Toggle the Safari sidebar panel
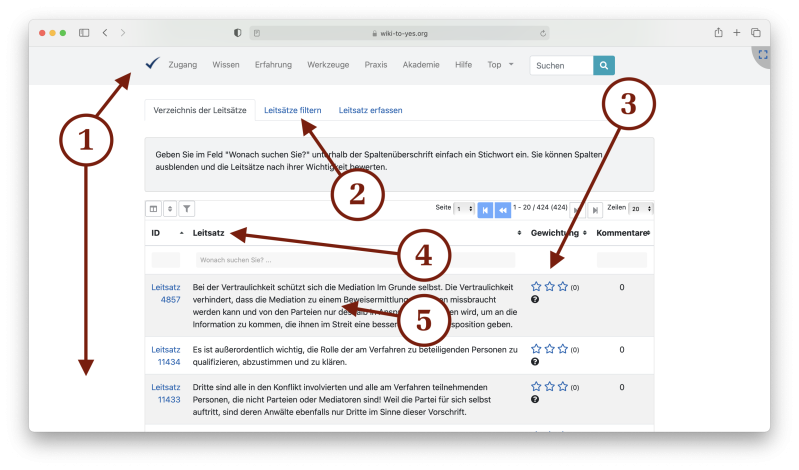 coord(84,33)
